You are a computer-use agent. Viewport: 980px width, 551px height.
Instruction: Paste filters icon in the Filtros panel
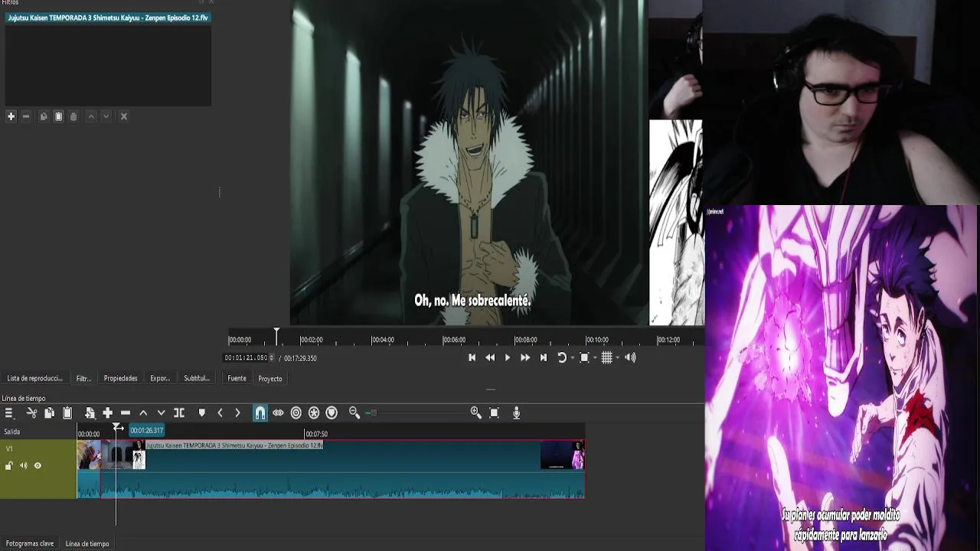[58, 116]
